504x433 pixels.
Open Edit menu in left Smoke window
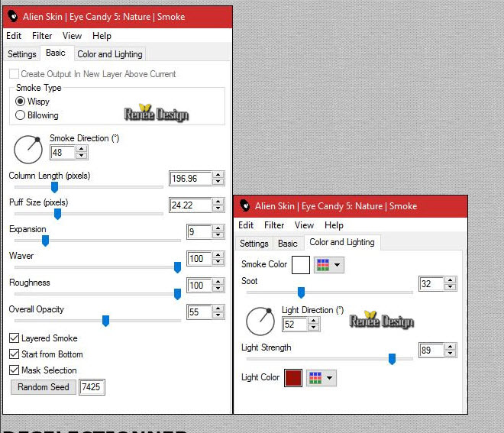[14, 36]
